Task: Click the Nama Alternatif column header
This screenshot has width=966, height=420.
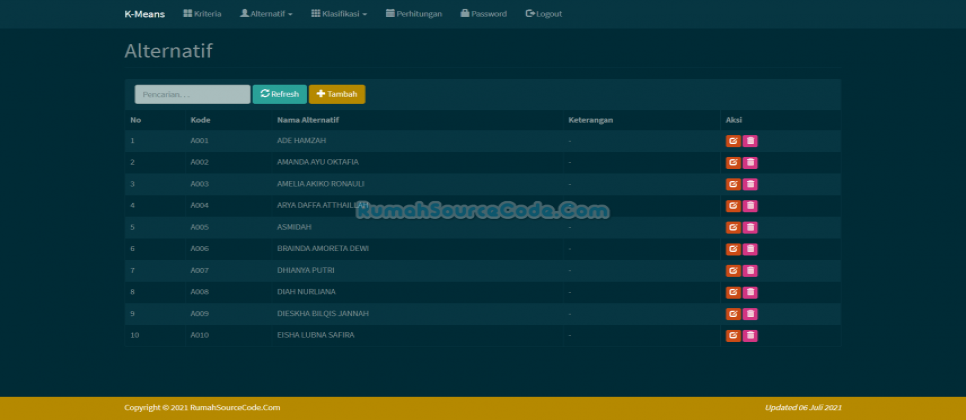Action: 308,120
